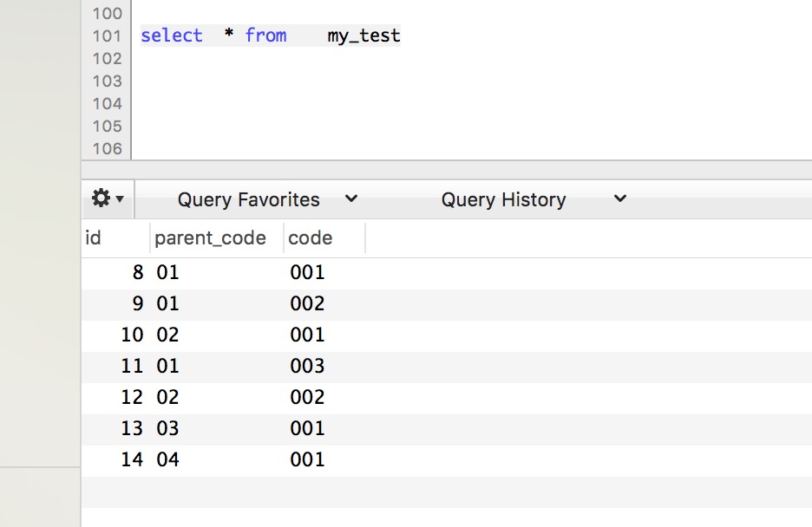Select the row with id 13
The width and height of the screenshot is (812, 527).
coord(447,429)
